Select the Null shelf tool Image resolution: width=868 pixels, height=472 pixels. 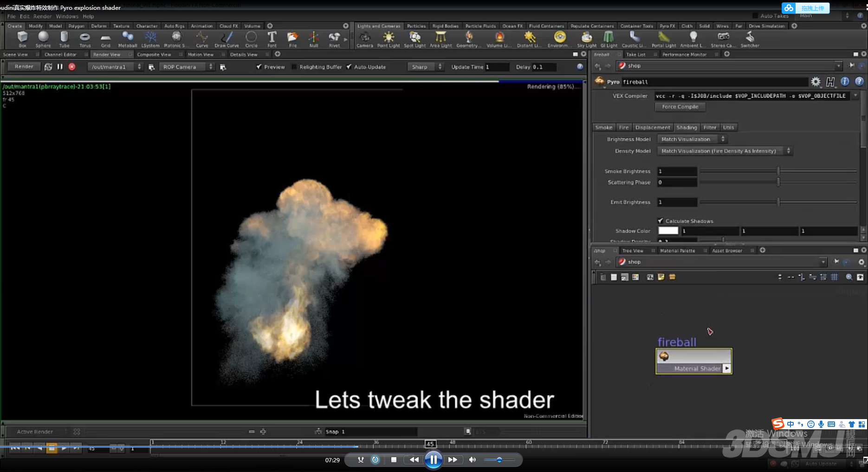[x=314, y=39]
